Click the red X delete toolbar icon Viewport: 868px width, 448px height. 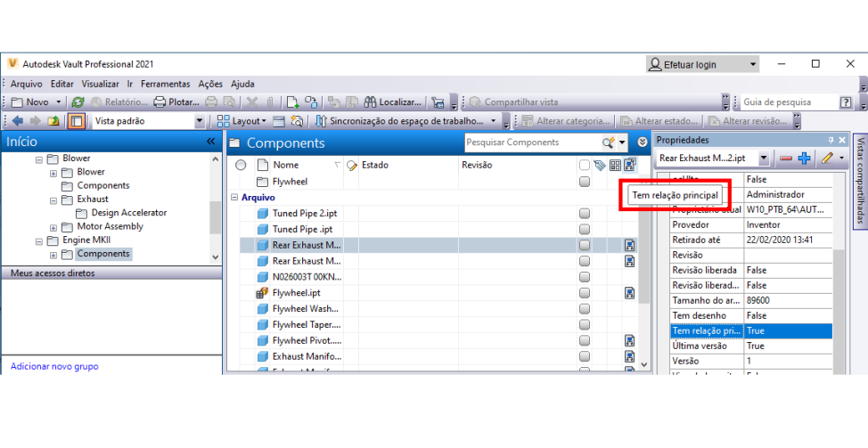tap(252, 102)
